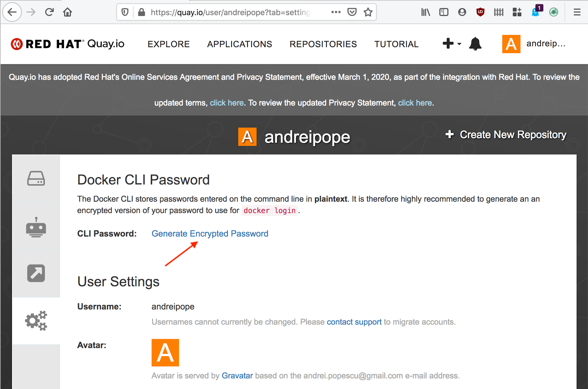The height and width of the screenshot is (389, 588).
Task: Click Generate Encrypted Password link
Action: pyautogui.click(x=210, y=234)
